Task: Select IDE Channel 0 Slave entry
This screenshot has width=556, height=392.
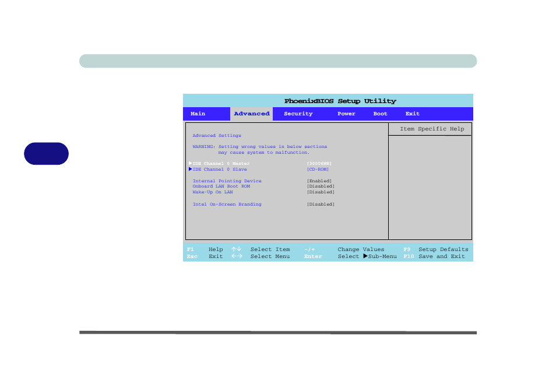Action: pos(220,169)
